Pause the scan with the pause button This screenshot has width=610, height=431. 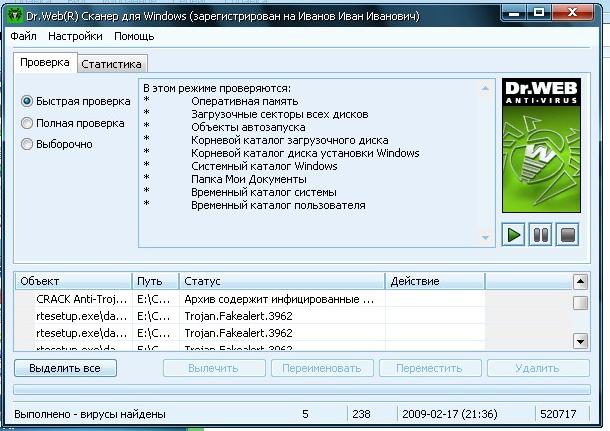540,235
